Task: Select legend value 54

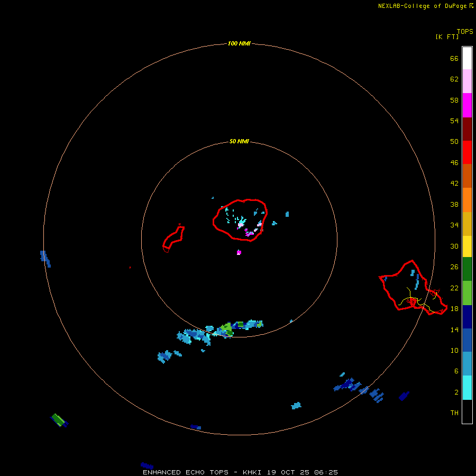Action: coord(454,121)
